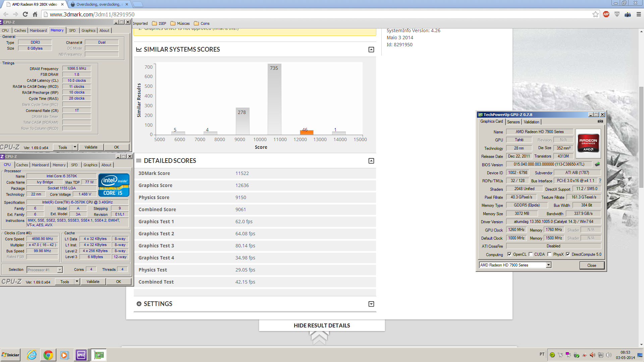Take GPU-Z screenshot via camera icon
Screen dimensions: 644x362
tap(600, 121)
